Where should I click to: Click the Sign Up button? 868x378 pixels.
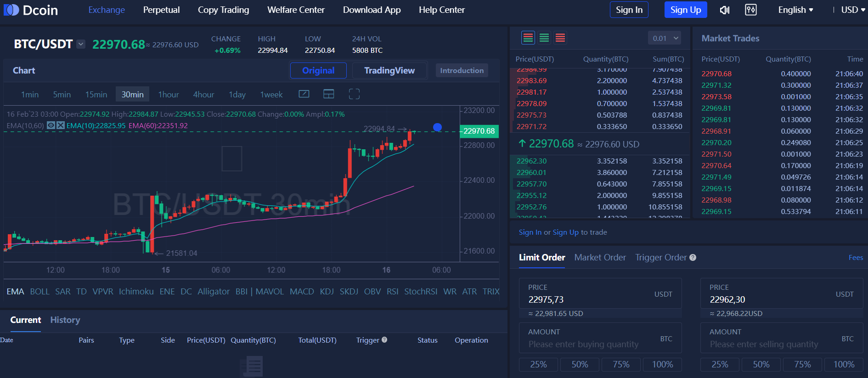685,10
